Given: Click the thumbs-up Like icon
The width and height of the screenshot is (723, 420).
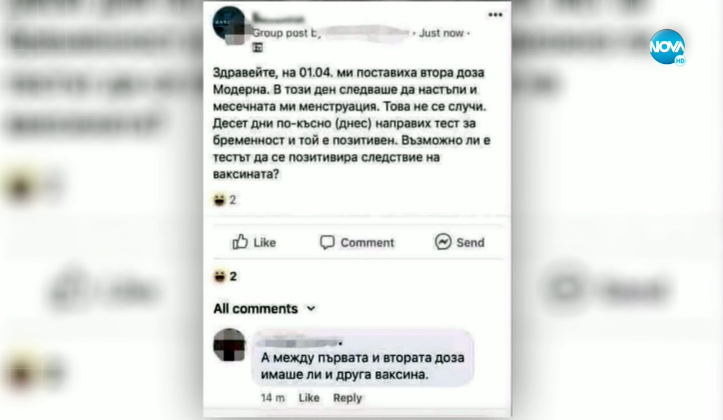Looking at the screenshot, I should click(240, 242).
